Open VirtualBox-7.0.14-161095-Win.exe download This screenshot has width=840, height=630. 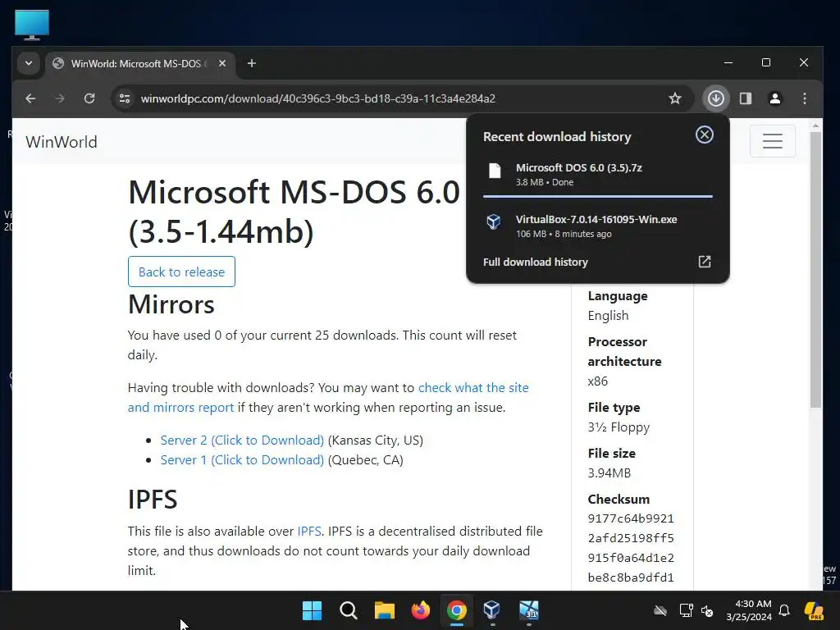tap(598, 226)
